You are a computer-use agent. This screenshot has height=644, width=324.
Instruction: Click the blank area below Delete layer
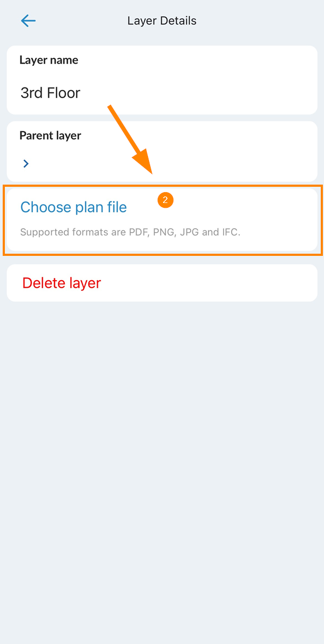162,459
